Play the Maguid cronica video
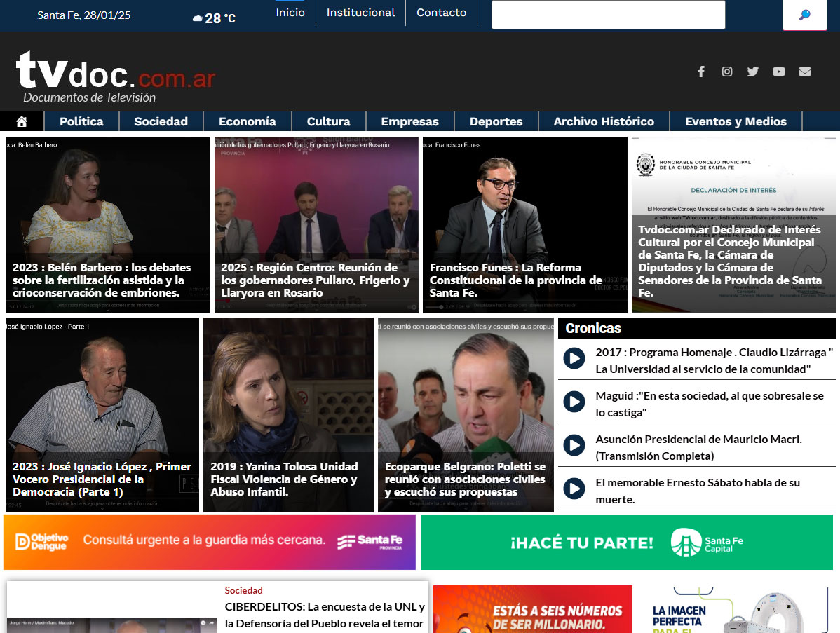Screen dimensions: 840x633 [574, 402]
